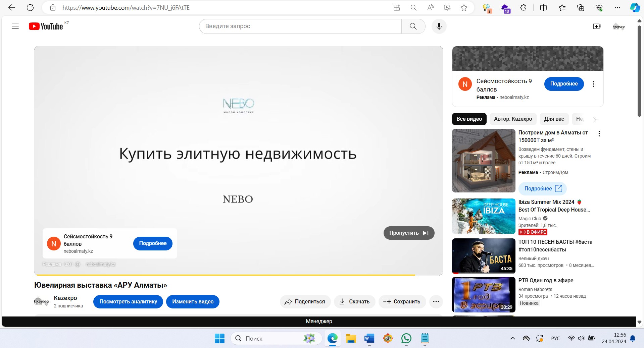Run search with the magnifier button

(x=413, y=26)
